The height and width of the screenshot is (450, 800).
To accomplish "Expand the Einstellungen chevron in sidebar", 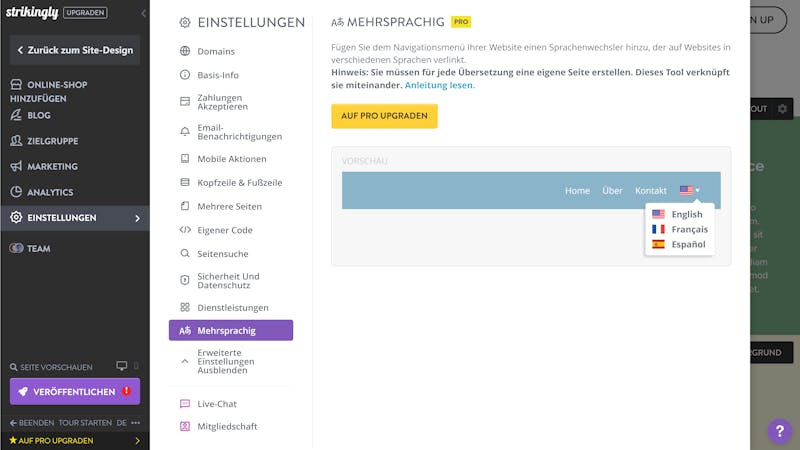I will pos(137,218).
